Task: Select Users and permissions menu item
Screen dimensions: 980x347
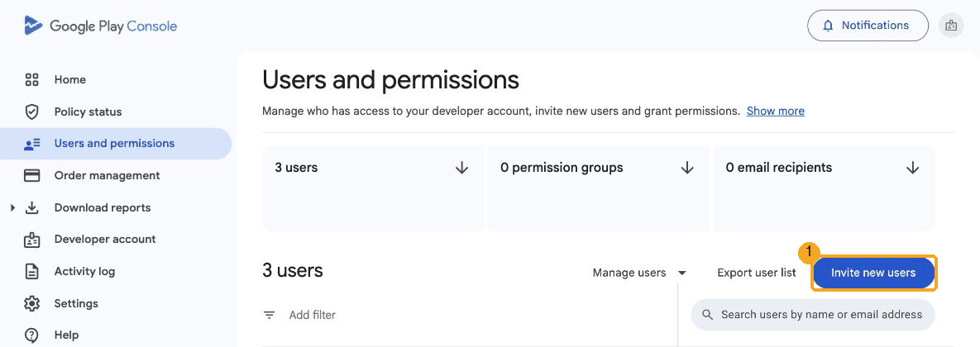Action: coord(116,144)
